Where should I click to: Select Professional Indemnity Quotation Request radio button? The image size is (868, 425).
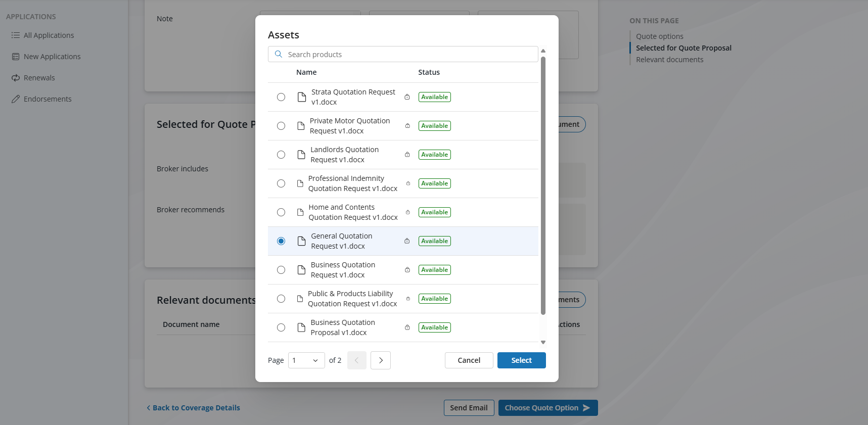pyautogui.click(x=281, y=183)
